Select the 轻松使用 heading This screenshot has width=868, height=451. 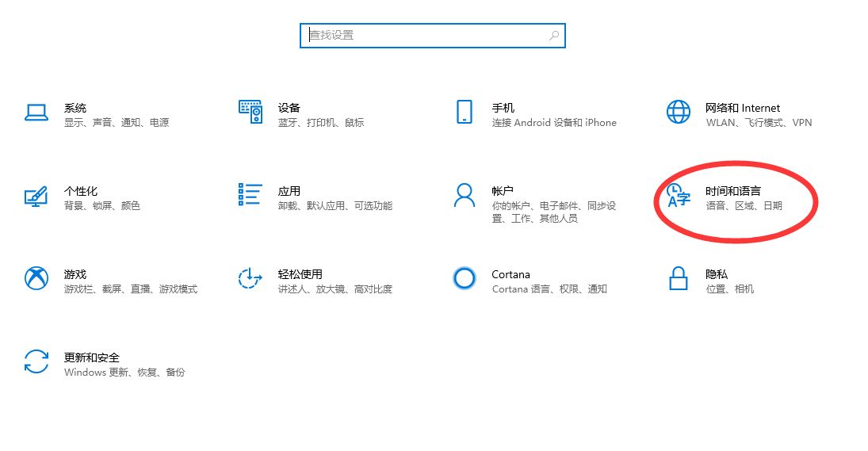pos(300,274)
